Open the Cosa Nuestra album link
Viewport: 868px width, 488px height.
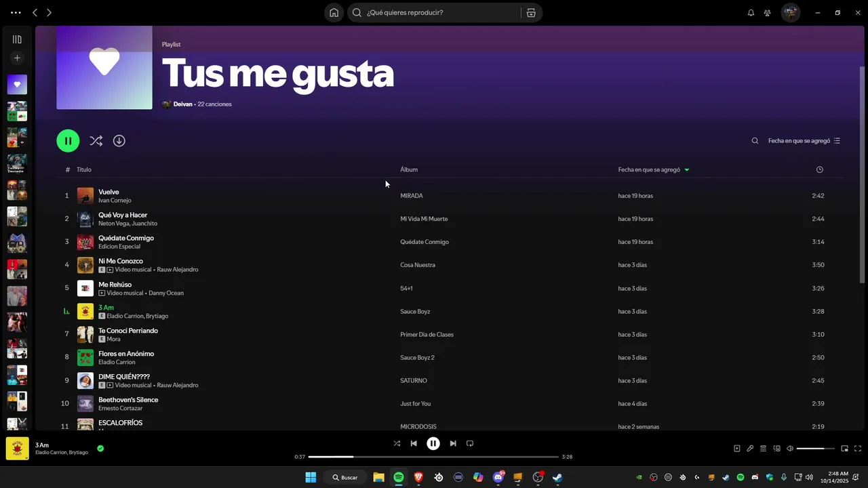tap(418, 265)
